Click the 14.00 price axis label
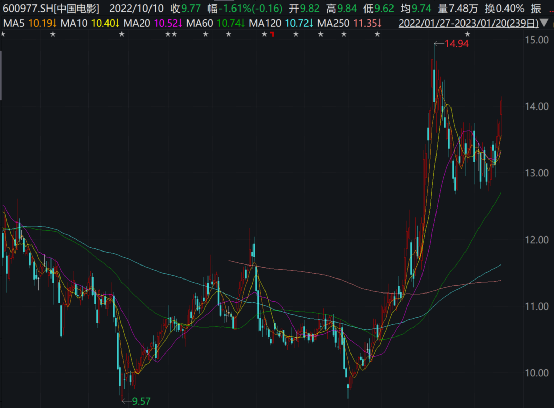This screenshot has height=408, width=554. point(536,106)
